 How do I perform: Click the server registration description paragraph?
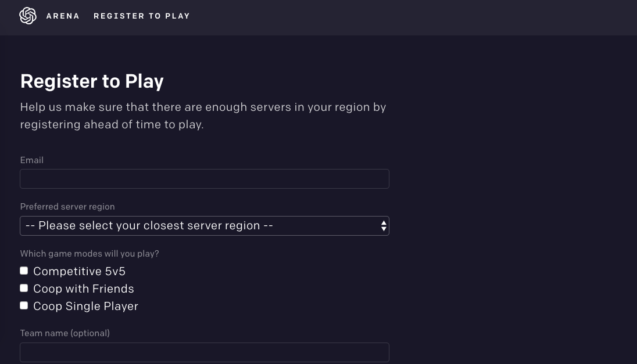coord(203,116)
